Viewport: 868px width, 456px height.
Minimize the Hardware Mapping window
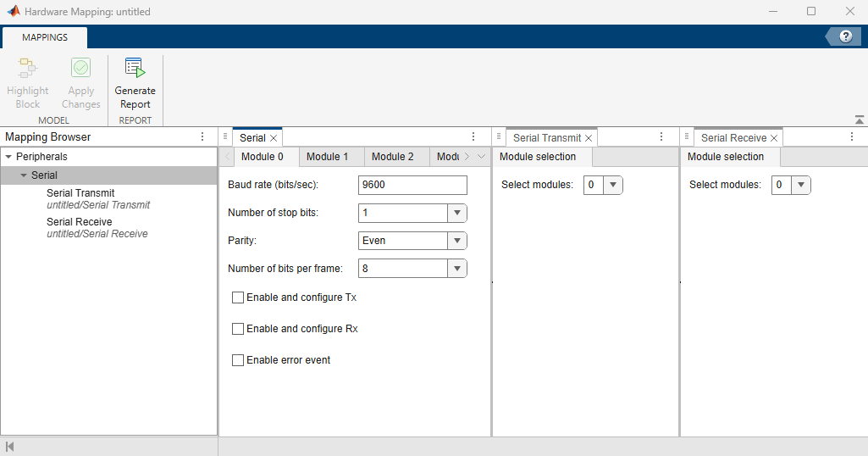coord(773,11)
